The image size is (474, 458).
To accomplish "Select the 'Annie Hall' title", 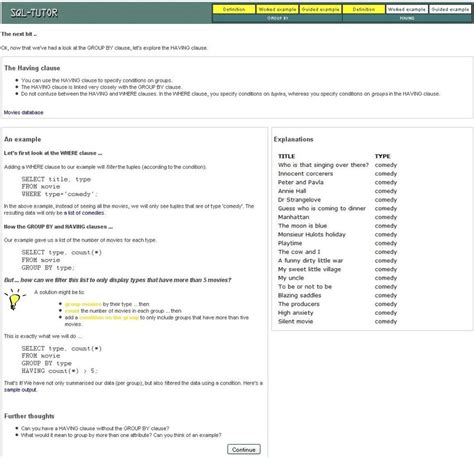I will pos(292,191).
